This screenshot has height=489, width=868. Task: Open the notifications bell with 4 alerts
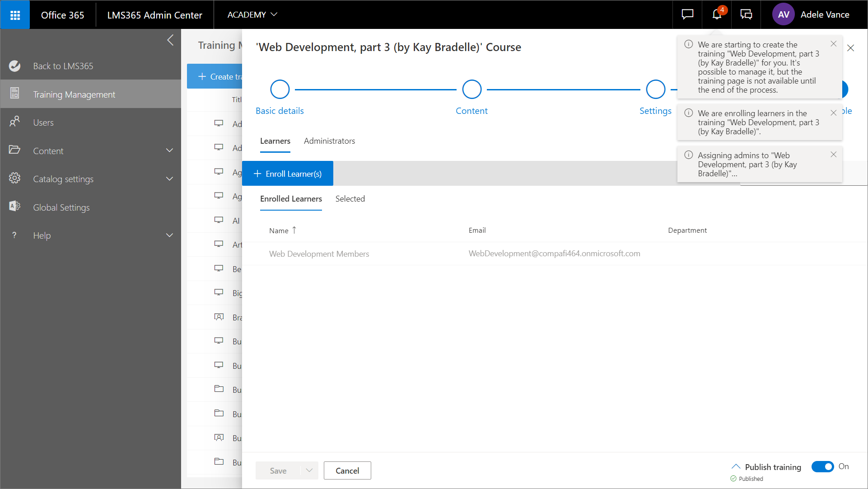(x=716, y=14)
